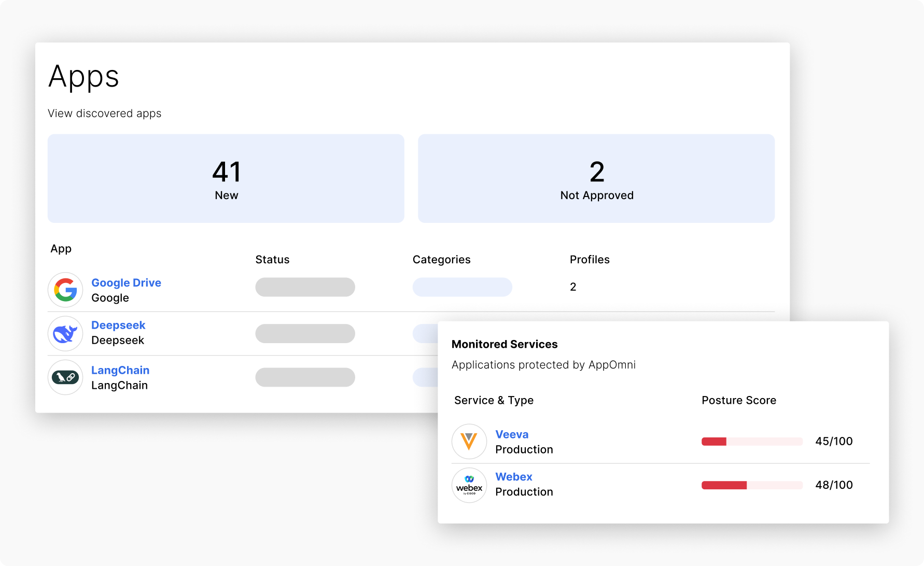The image size is (924, 566).
Task: Click Google Drive's category pill
Action: [462, 287]
